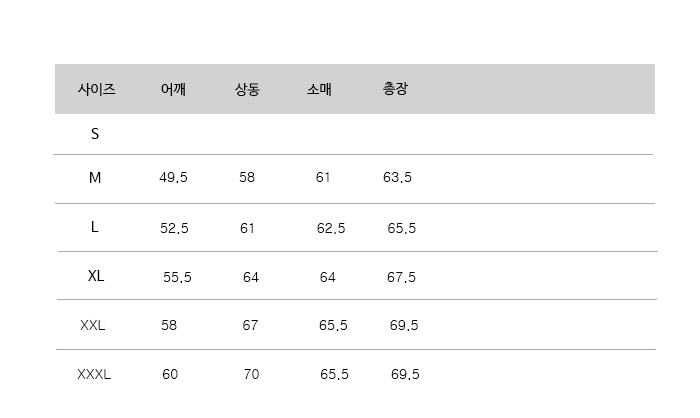Click the 67.5 total length value for XL
Image resolution: width=700 pixels, height=418 pixels.
[401, 277]
